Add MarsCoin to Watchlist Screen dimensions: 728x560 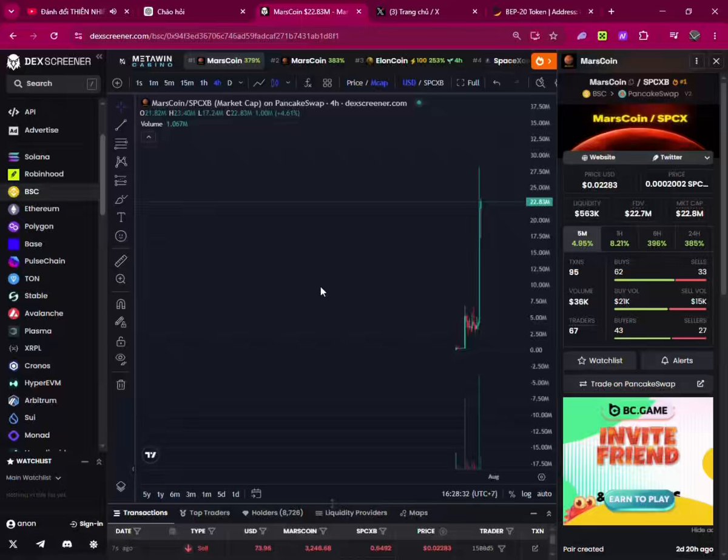[600, 360]
